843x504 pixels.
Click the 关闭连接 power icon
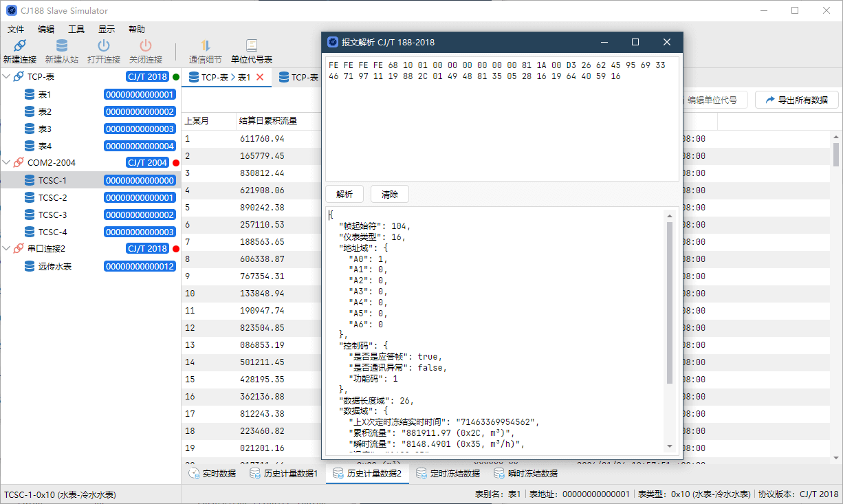click(146, 46)
